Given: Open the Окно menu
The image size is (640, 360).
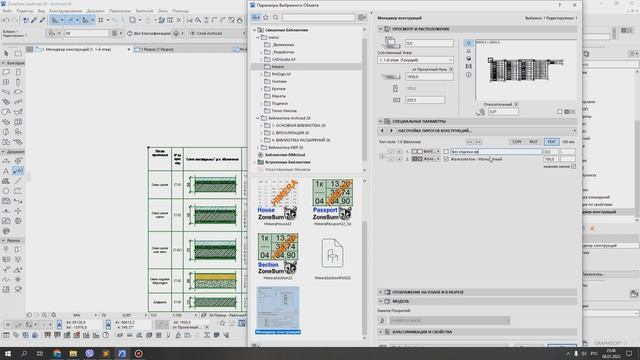Looking at the screenshot, I should pos(162,11).
